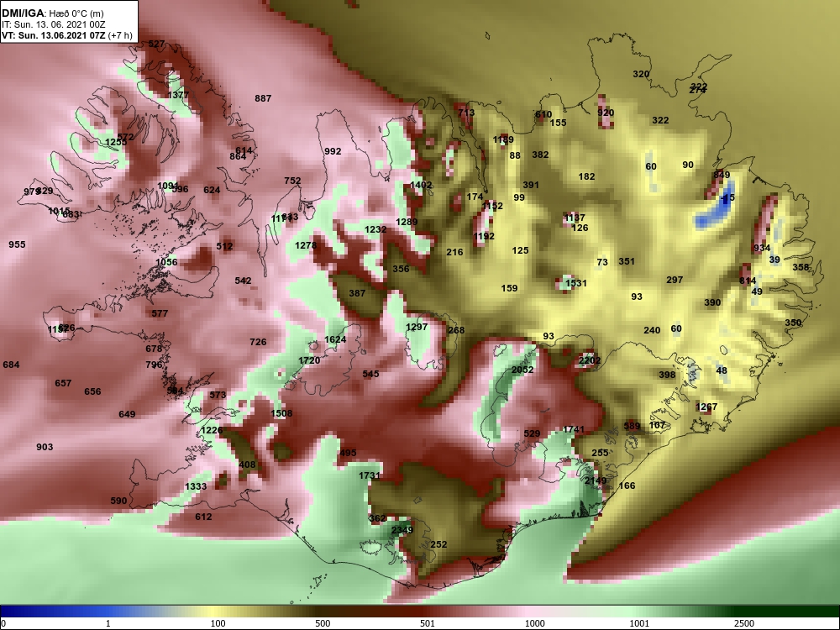Image resolution: width=840 pixels, height=630 pixels.
Task: Click the map value '713'
Action: point(466,113)
